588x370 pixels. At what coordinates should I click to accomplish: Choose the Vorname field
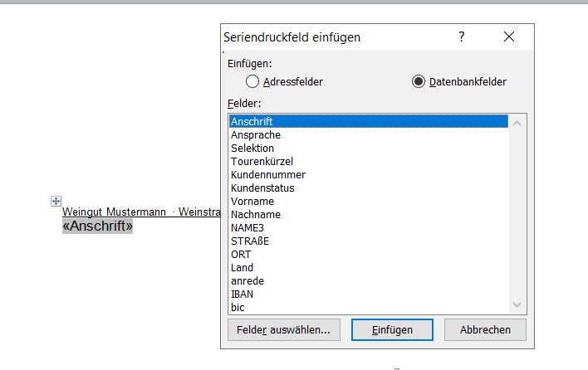tap(252, 201)
